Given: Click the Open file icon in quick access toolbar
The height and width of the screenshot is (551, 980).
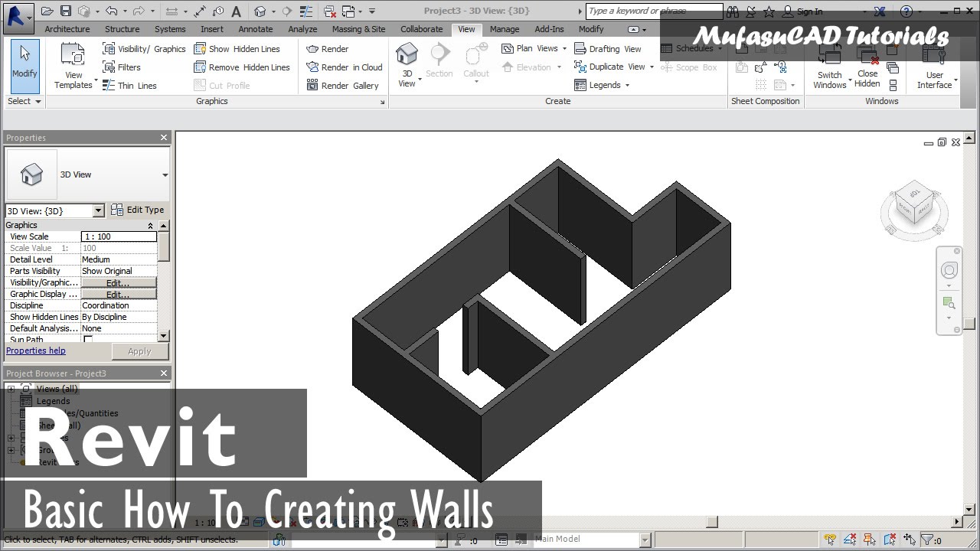Looking at the screenshot, I should pyautogui.click(x=47, y=11).
